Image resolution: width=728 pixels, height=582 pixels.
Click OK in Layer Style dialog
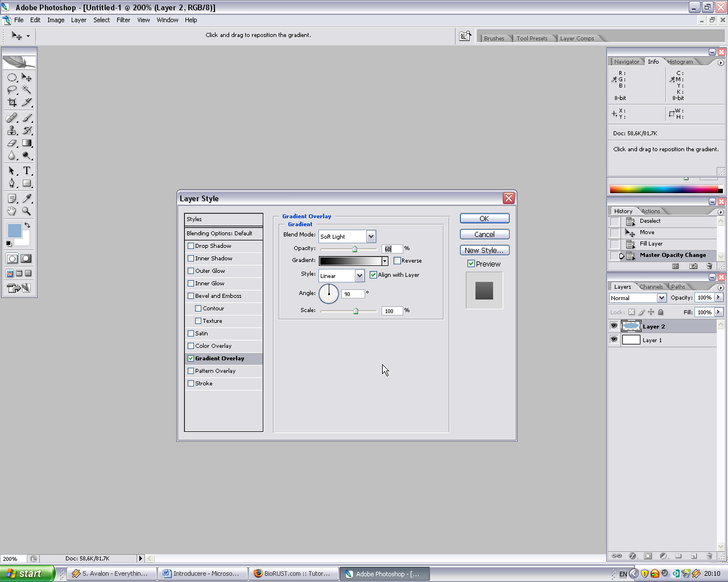click(484, 218)
